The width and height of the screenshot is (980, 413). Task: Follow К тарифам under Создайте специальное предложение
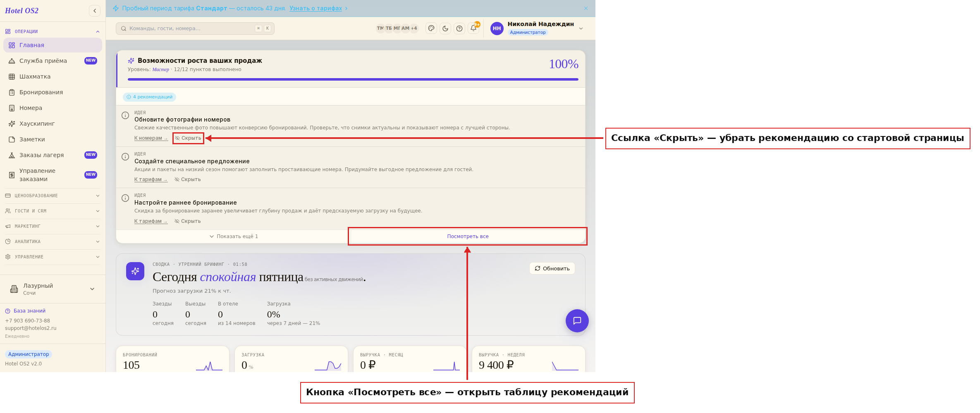point(151,179)
